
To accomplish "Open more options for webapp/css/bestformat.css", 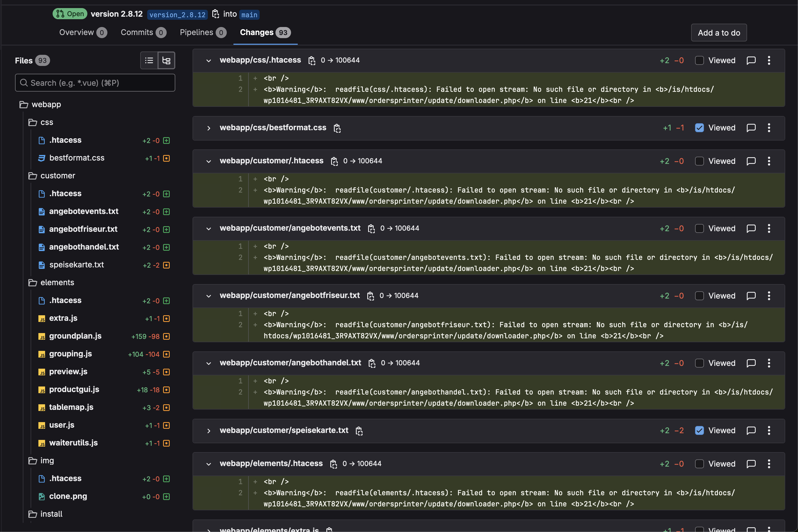I will point(769,128).
